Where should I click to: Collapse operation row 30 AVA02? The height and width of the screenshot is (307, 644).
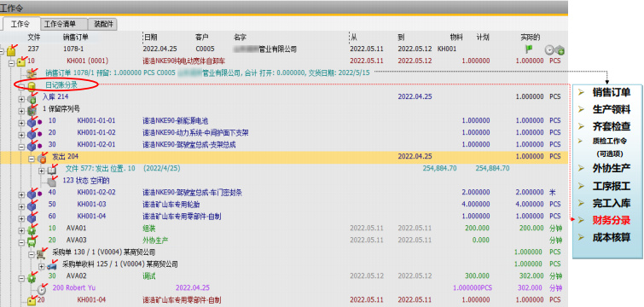(21, 278)
